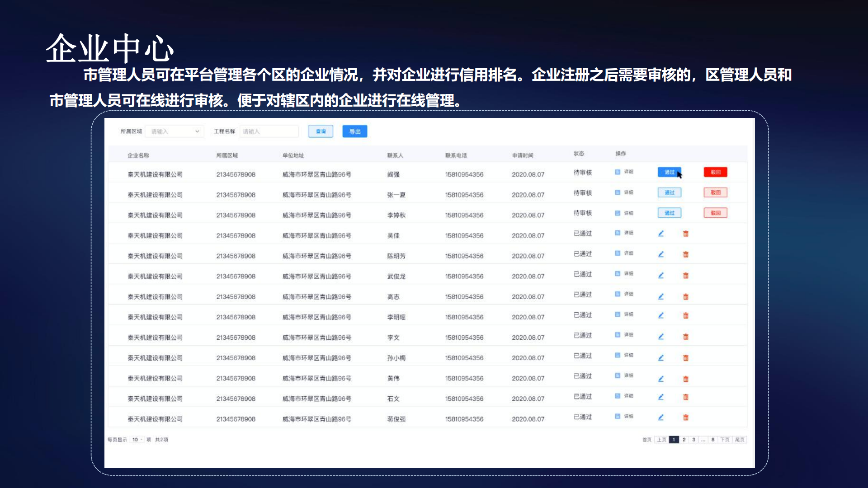Select page 2 in pagination
The height and width of the screenshot is (488, 868).
click(684, 439)
